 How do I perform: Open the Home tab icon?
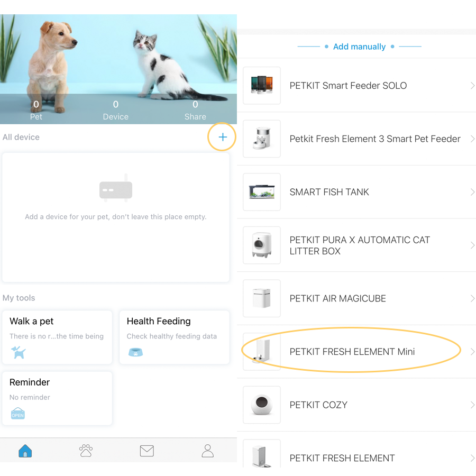tap(25, 451)
